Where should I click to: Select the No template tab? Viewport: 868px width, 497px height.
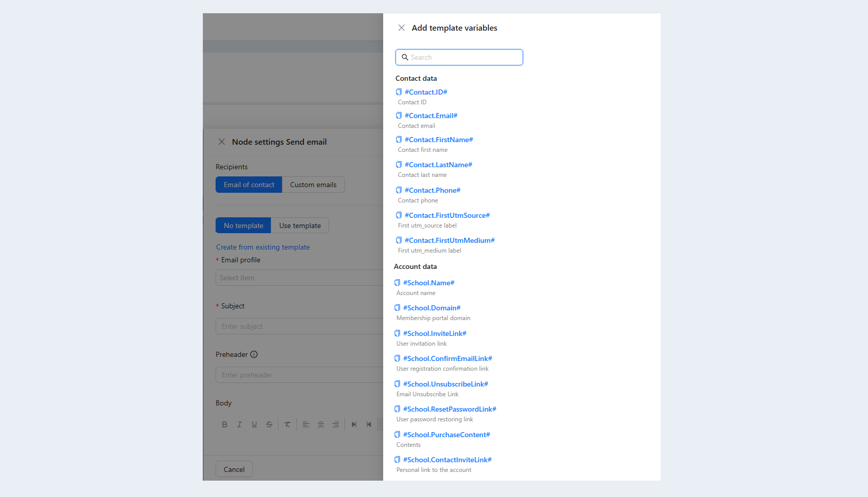pyautogui.click(x=243, y=225)
